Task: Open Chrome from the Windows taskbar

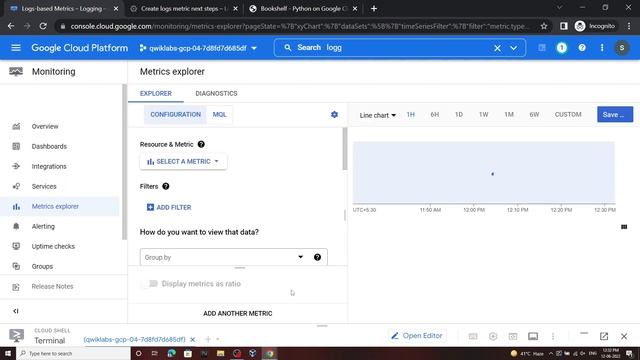Action: [269, 353]
